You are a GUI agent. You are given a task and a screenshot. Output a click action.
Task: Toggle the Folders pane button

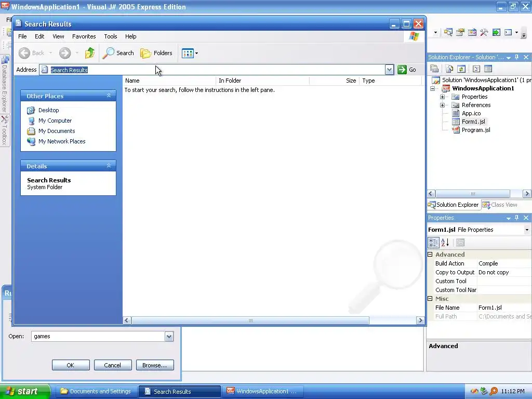(156, 53)
